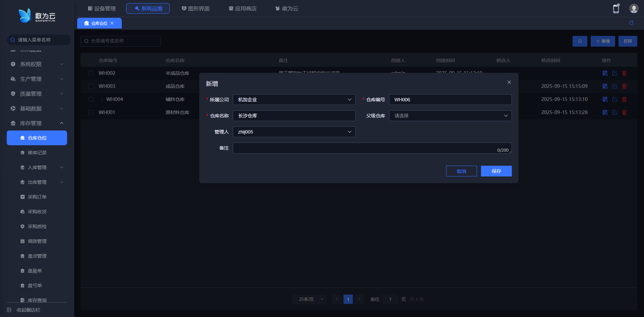Screen dimensions: 644x317
Task: Click the refresh icon button beside 新增
Action: coord(580,41)
